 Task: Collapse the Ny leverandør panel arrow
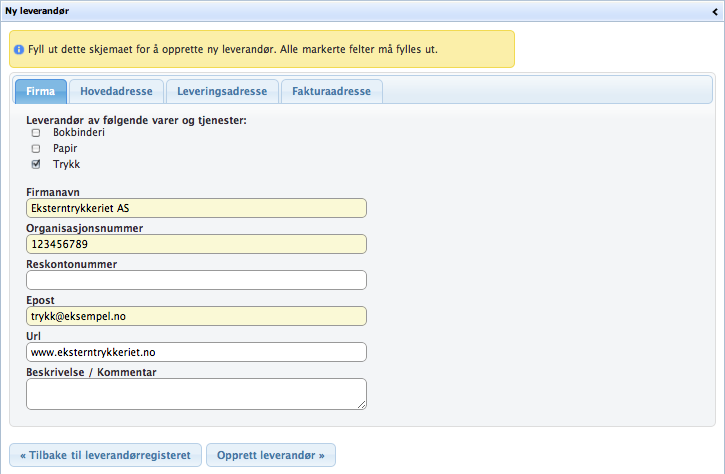click(716, 9)
